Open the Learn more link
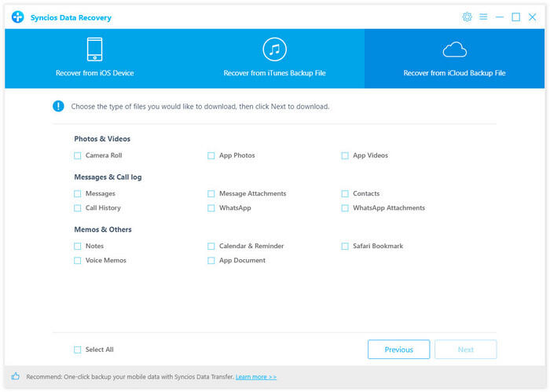550x392 pixels. (256, 377)
